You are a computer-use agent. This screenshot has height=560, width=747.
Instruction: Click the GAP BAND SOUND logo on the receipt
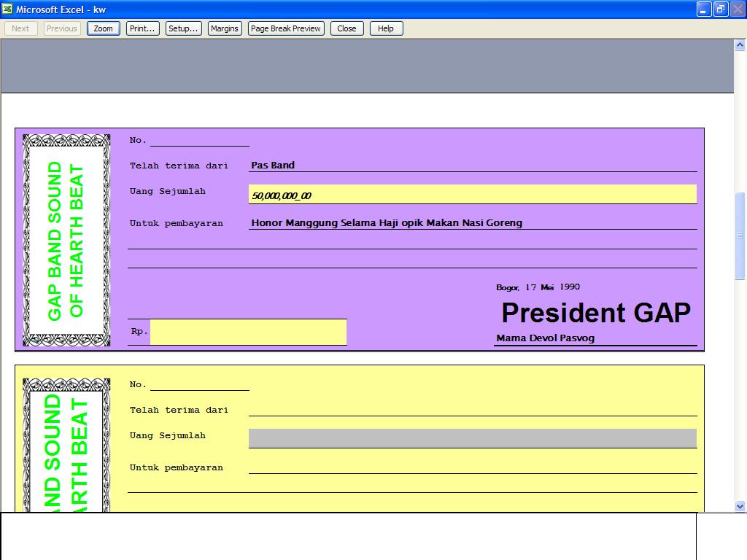tap(66, 238)
